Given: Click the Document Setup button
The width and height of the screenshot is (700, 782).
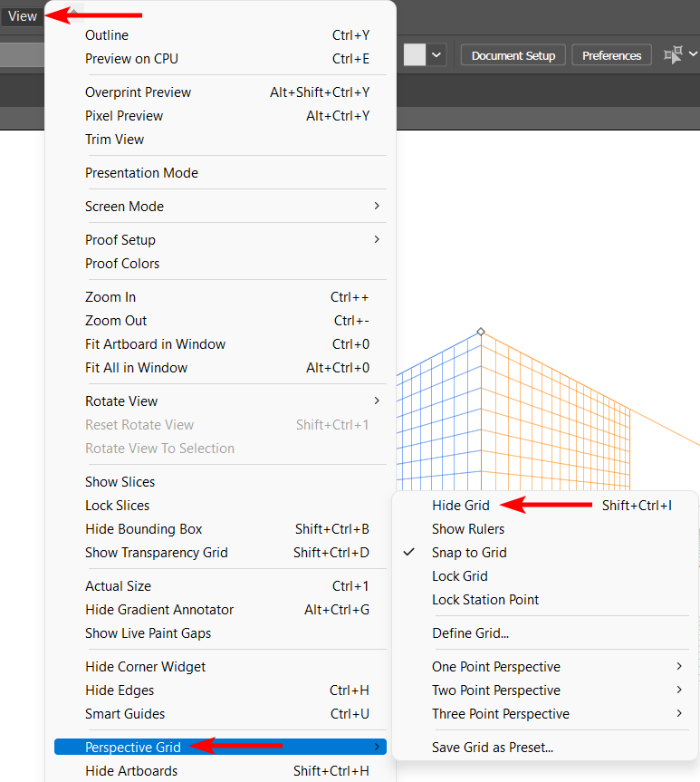Looking at the screenshot, I should tap(513, 55).
